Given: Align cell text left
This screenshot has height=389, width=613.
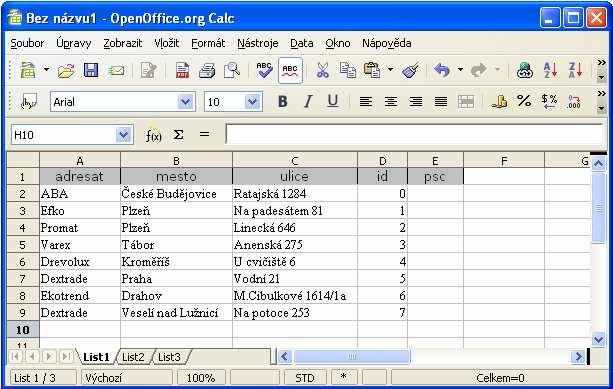Looking at the screenshot, I should tap(366, 102).
